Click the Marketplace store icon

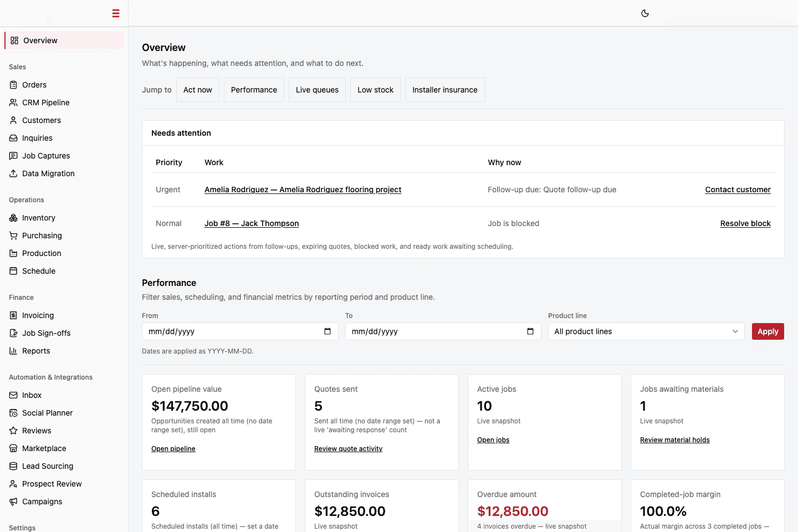13,448
